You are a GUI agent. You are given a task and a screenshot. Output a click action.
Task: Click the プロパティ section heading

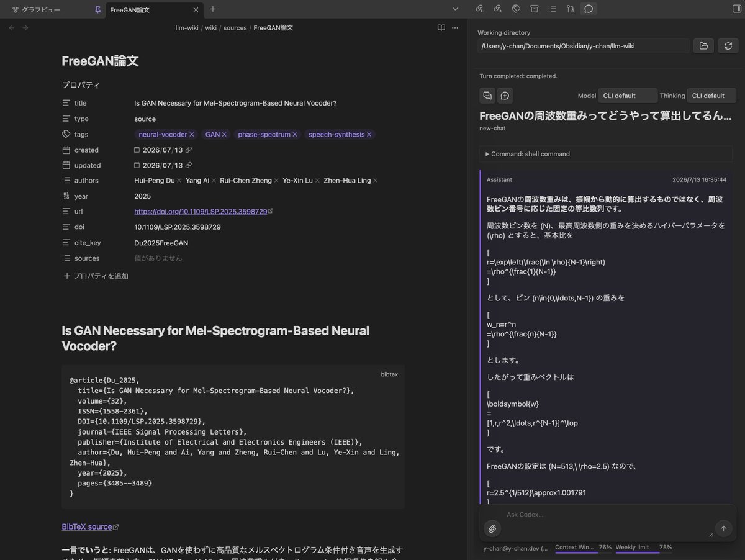pyautogui.click(x=81, y=85)
